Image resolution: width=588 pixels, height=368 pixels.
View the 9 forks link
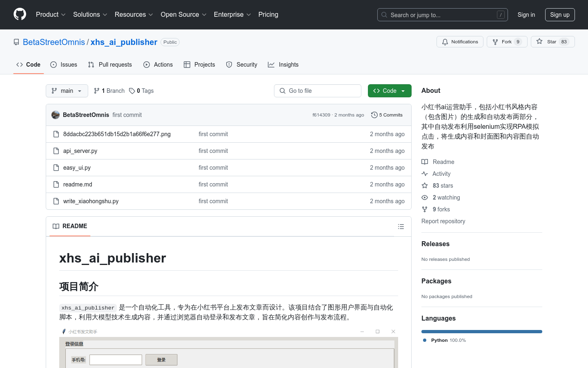click(436, 209)
